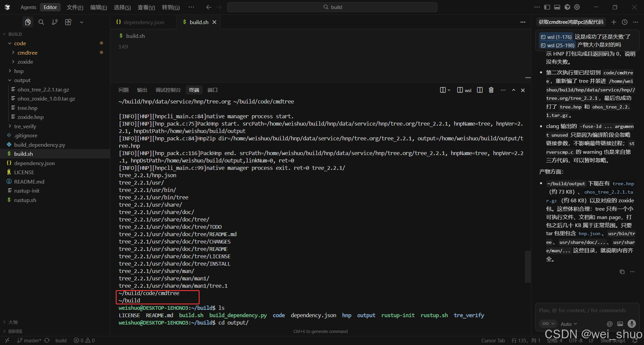
Task: Change UTF-8 file encoding
Action: pyautogui.click(x=576, y=340)
